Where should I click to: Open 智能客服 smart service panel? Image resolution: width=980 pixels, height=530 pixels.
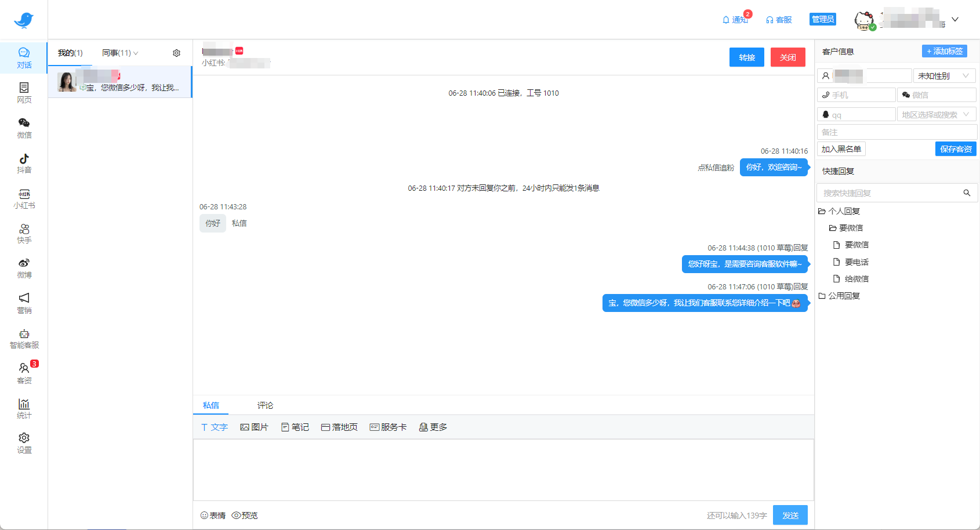24,337
